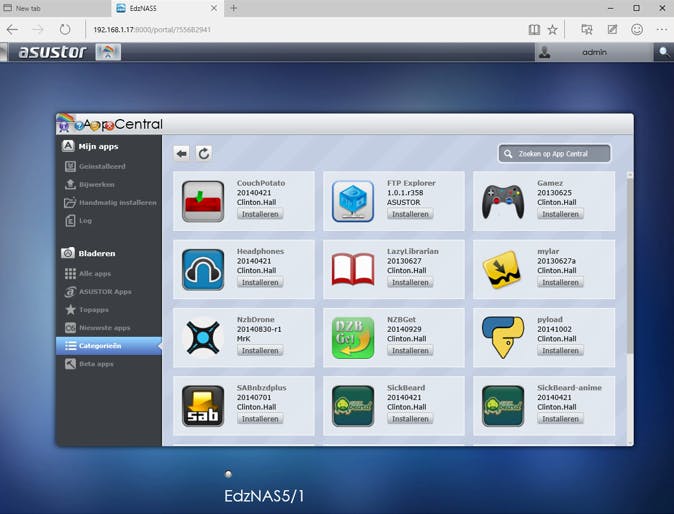Click the mylar app icon
This screenshot has width=674, height=514.
[502, 269]
